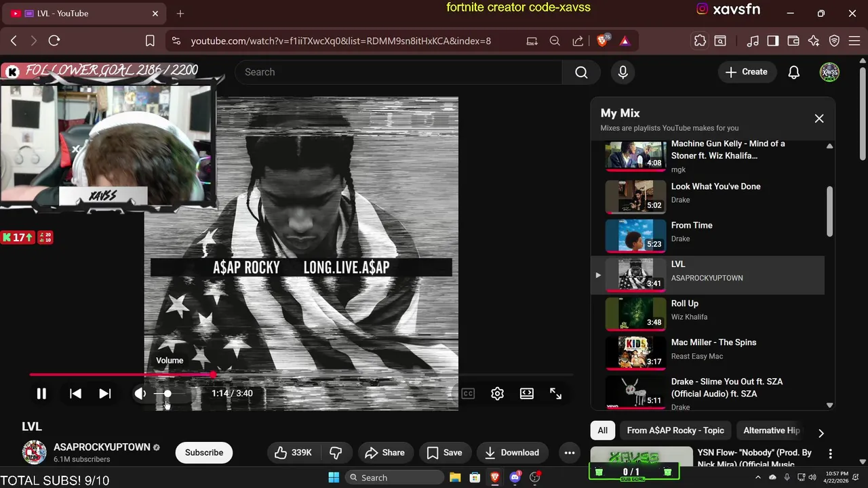Open Leo AI sparkle icon
868x488 pixels.
(x=814, y=41)
